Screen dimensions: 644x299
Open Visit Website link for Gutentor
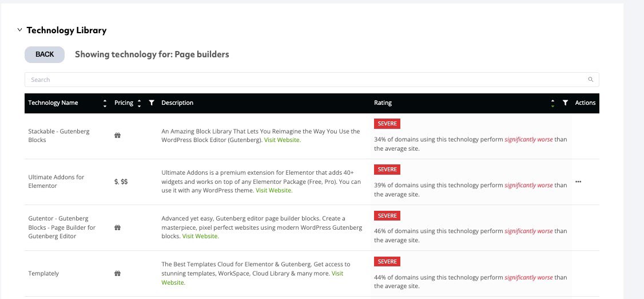point(200,237)
